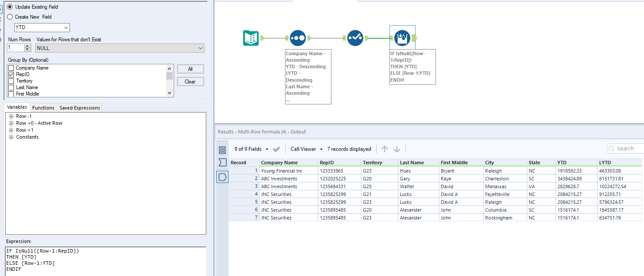Uncheck the RepID group by checkbox
The width and height of the screenshot is (644, 276).
11,74
